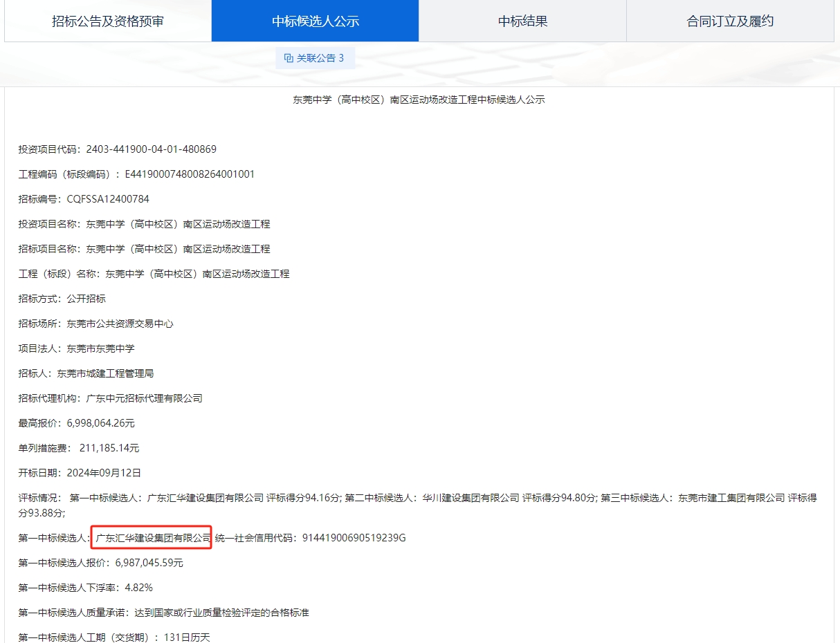The width and height of the screenshot is (840, 643).
Task: Click the investment project code 2403-441900-04-01-480869
Action: (x=151, y=149)
